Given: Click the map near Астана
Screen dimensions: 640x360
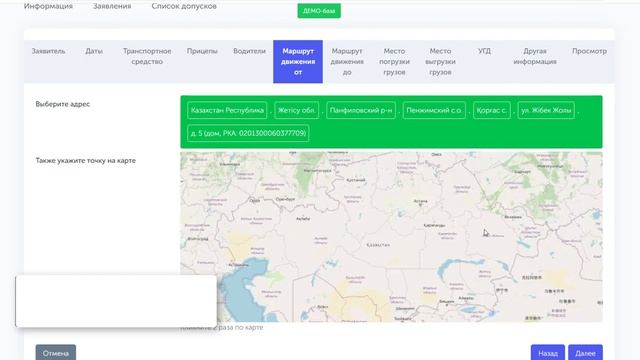Looking at the screenshot, I should pyautogui.click(x=420, y=202).
